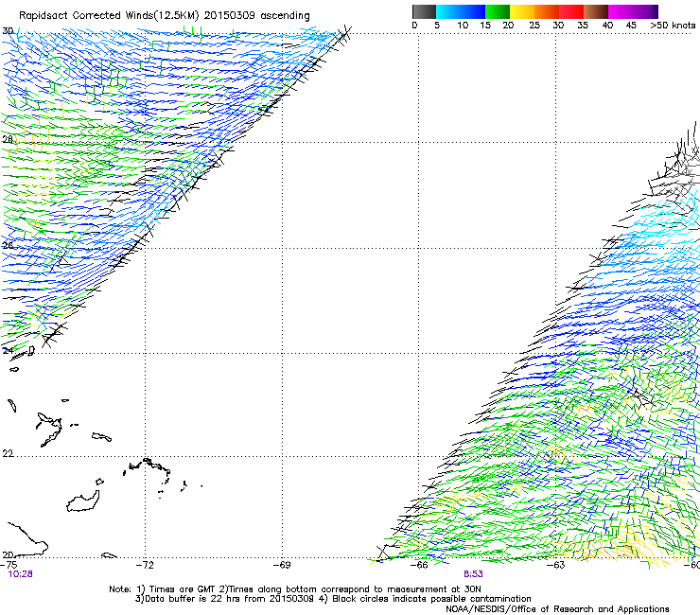Click the '20150309 ascending' date label
700x615 pixels.
click(256, 16)
